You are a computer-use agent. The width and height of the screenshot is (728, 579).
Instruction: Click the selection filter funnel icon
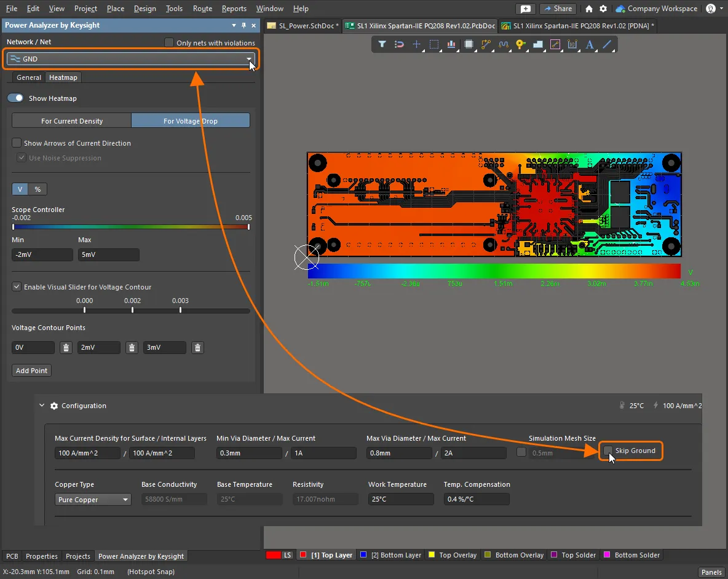click(x=382, y=44)
